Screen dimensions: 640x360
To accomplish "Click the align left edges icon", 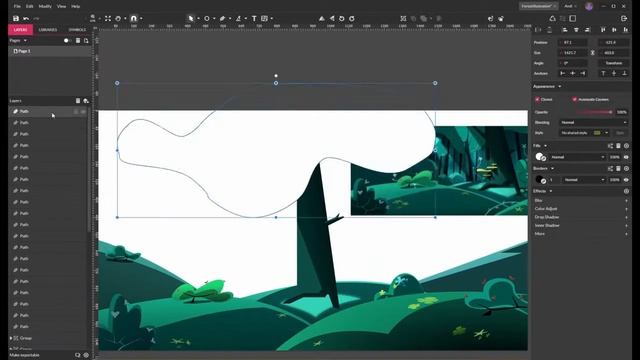I will click(x=565, y=30).
